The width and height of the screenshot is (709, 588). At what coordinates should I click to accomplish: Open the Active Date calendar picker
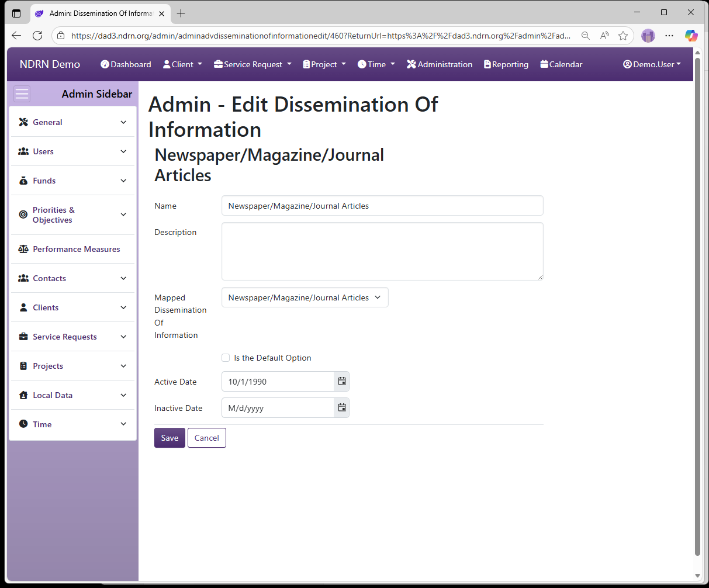[x=342, y=381]
